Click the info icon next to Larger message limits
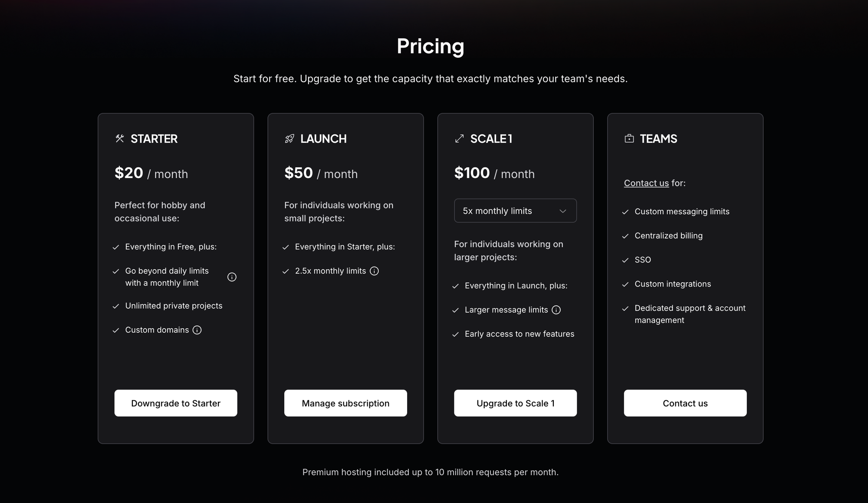 tap(556, 310)
